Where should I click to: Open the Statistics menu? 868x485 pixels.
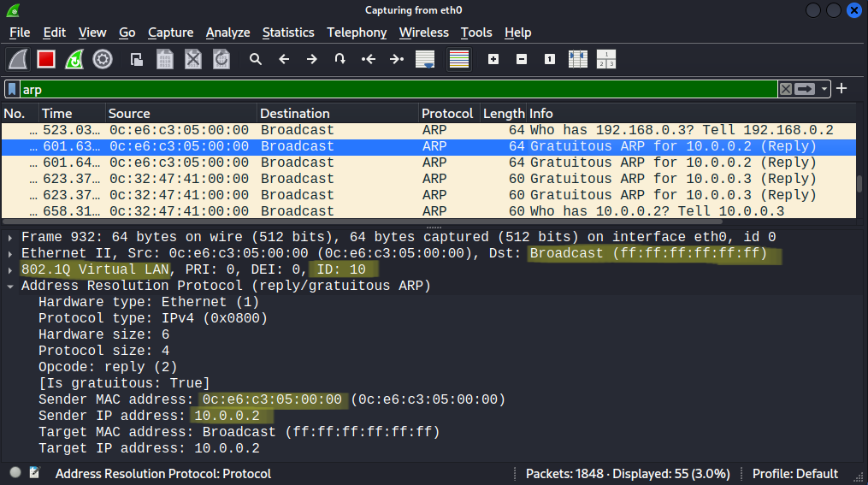[x=287, y=33]
